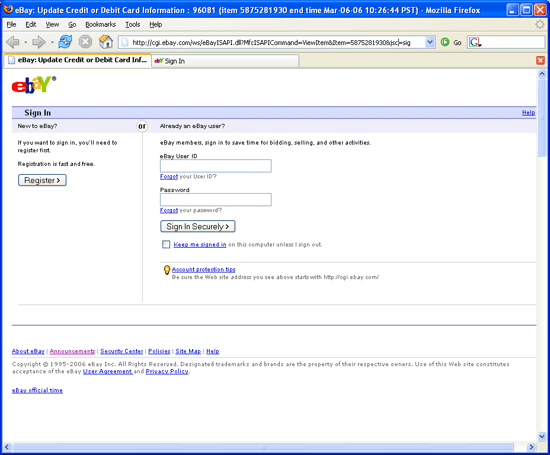This screenshot has height=455, width=550.
Task: Click the vertical scrollbar down arrow
Action: pyautogui.click(x=542, y=436)
